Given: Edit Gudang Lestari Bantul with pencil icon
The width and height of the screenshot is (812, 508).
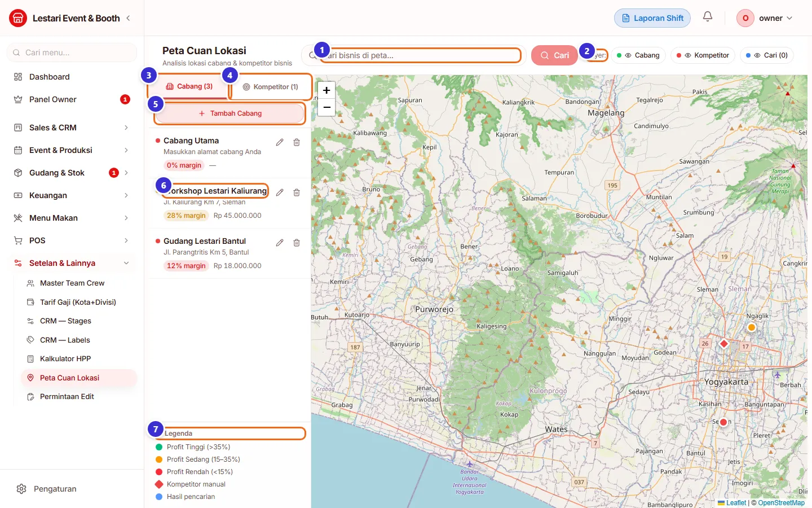Looking at the screenshot, I should [x=280, y=243].
